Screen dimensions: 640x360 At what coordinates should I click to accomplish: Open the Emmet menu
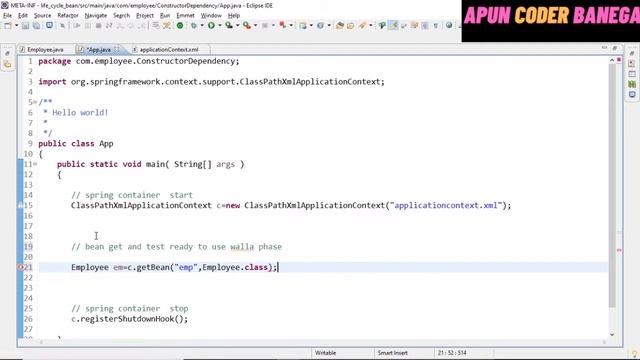[185, 16]
